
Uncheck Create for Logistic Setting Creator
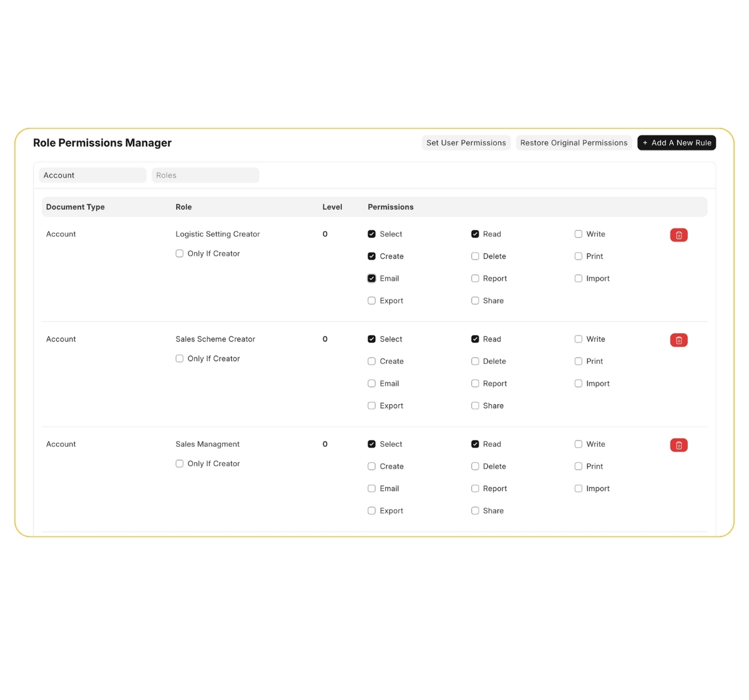tap(372, 256)
